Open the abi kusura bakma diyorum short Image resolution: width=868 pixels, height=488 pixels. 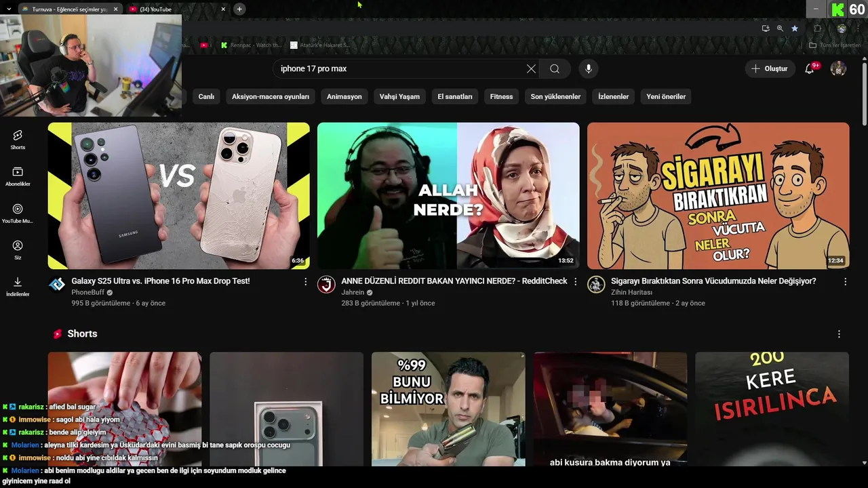(610, 409)
